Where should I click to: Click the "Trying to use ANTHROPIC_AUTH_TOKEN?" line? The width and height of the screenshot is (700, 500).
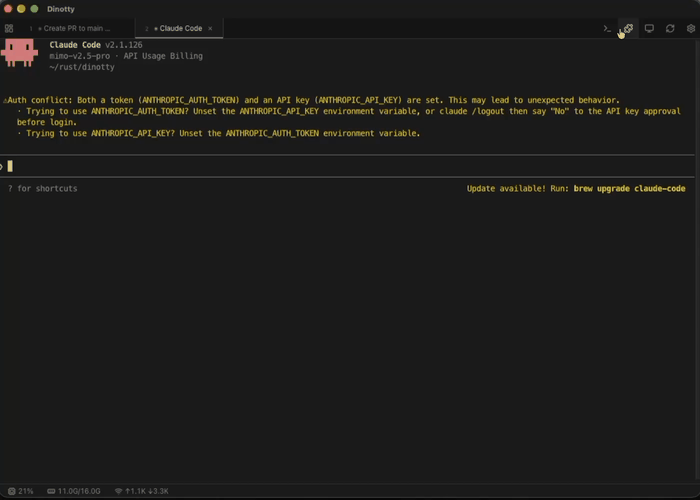pyautogui.click(x=349, y=111)
